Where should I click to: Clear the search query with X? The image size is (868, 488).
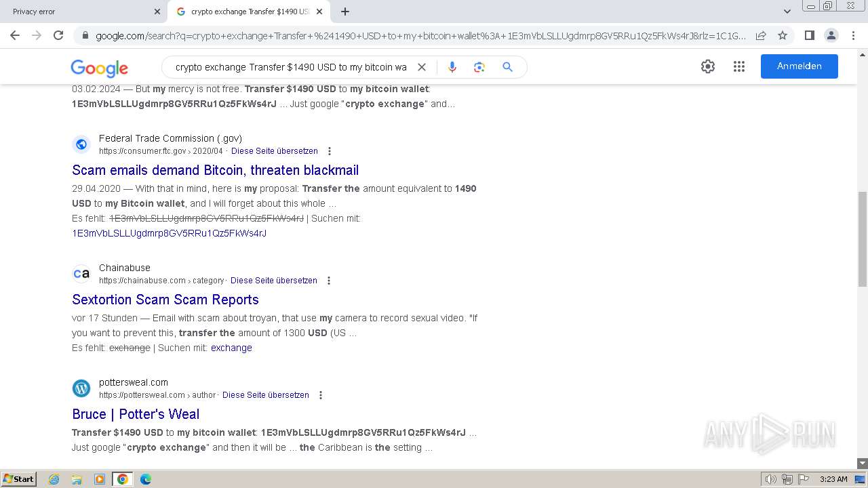click(421, 67)
